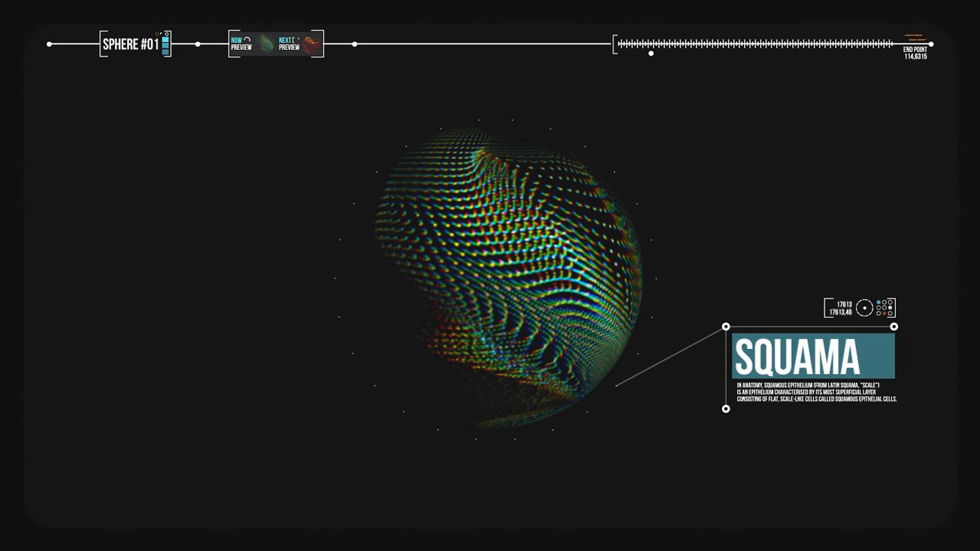Click the SPHERE #01 title label
980x551 pixels.
(131, 44)
